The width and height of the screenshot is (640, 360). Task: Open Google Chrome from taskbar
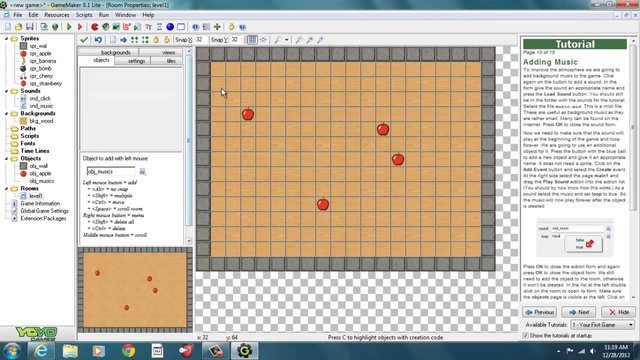128,351
